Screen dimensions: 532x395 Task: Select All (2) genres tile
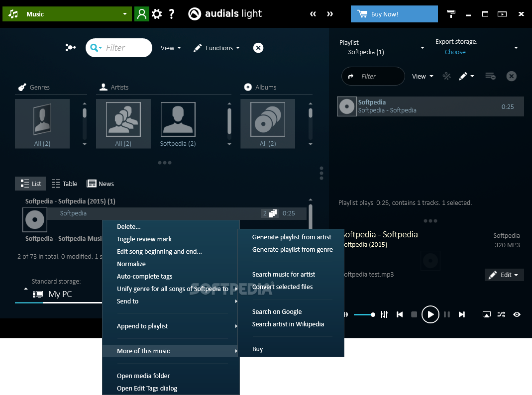tap(42, 124)
